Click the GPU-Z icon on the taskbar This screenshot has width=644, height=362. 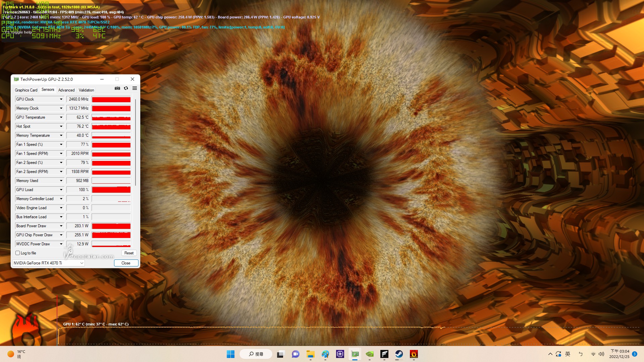coord(355,354)
